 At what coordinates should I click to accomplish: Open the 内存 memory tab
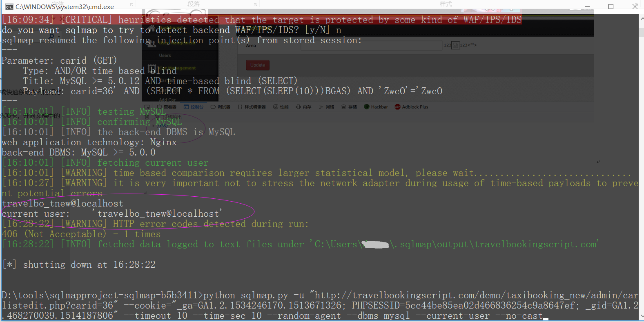click(304, 107)
